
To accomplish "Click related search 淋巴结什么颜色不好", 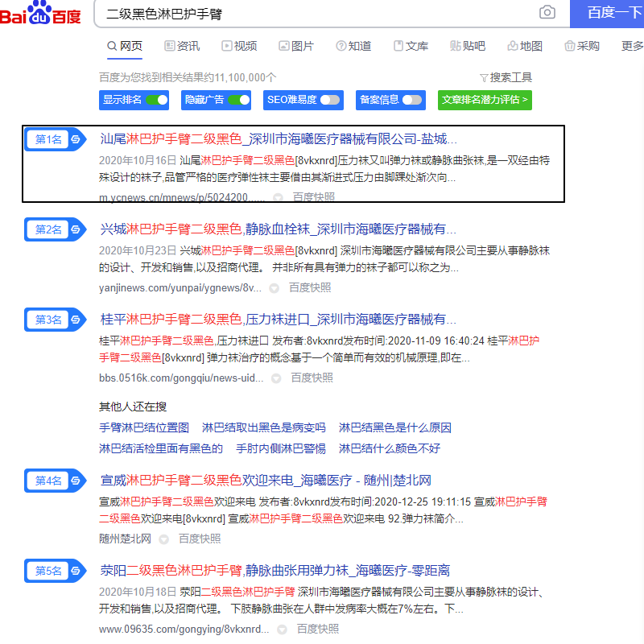I will click(x=390, y=448).
